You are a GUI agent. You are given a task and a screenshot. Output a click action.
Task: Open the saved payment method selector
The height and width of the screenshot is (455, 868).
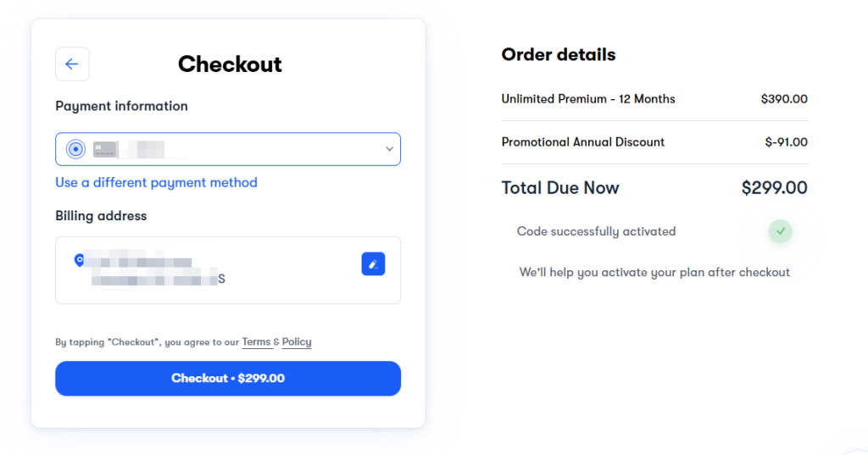coord(228,149)
